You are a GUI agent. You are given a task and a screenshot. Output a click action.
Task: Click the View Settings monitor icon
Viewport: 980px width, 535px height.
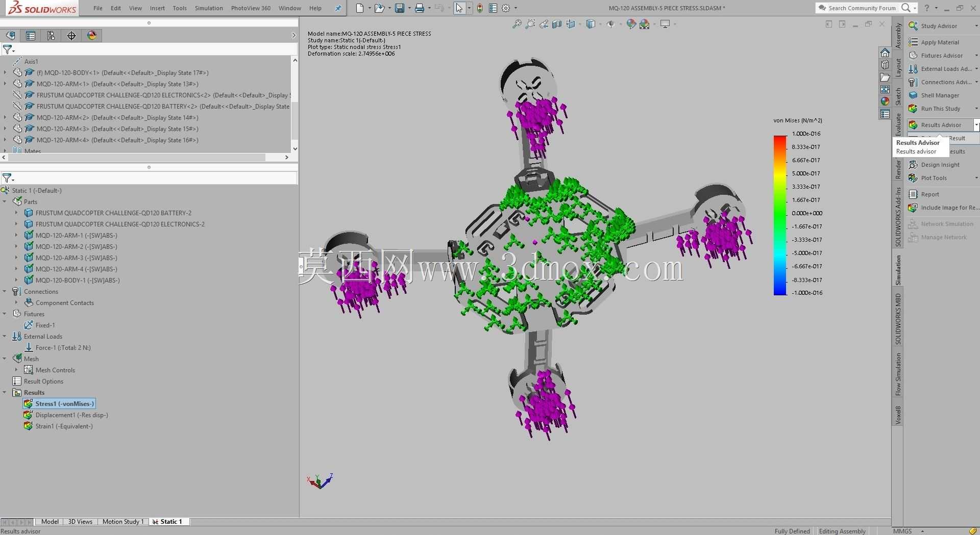[665, 24]
